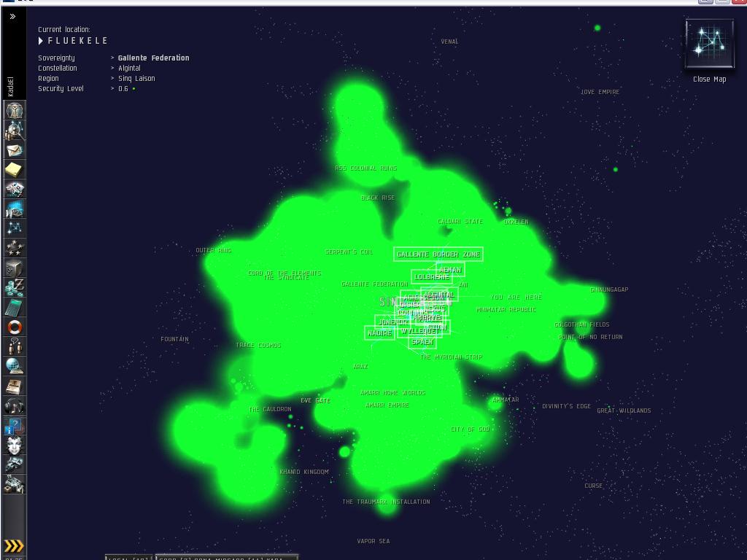The image size is (747, 560).
Task: Click the GREAT WILDLANDS label
Action: pos(624,411)
